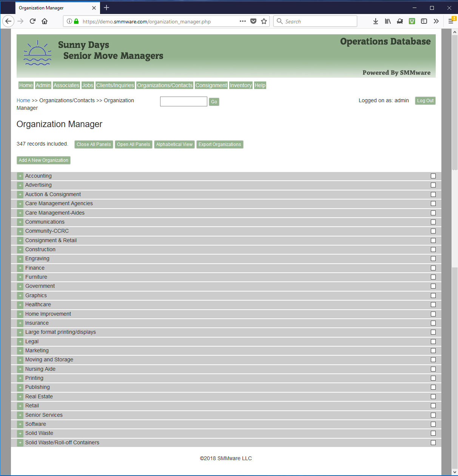The height and width of the screenshot is (476, 458).
Task: Check the Insurance row checkbox
Action: click(433, 323)
